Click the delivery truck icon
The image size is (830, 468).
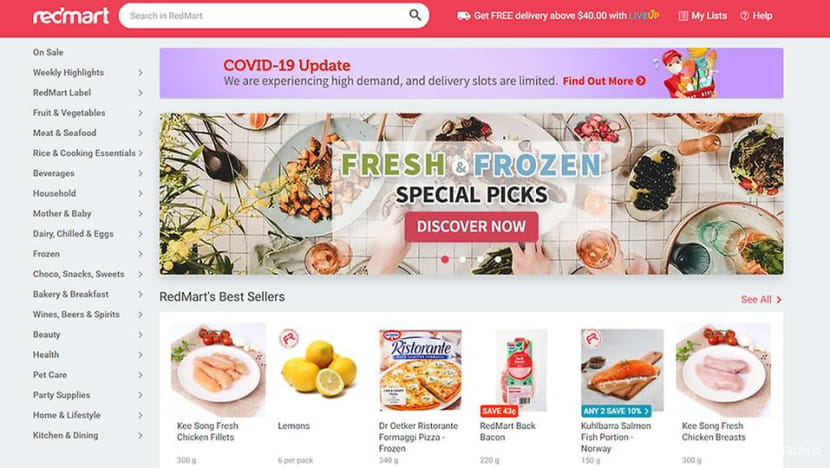click(463, 16)
